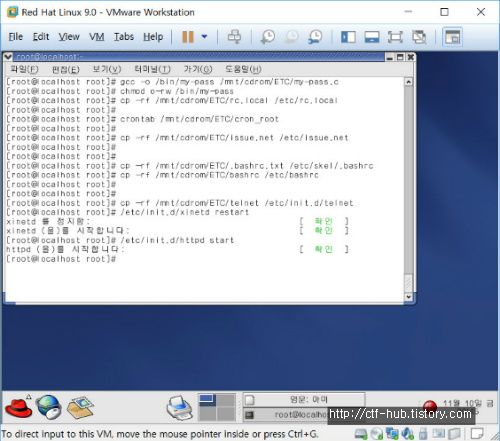
Task: Open the terminal 터미널(T) menu
Action: pyautogui.click(x=152, y=69)
